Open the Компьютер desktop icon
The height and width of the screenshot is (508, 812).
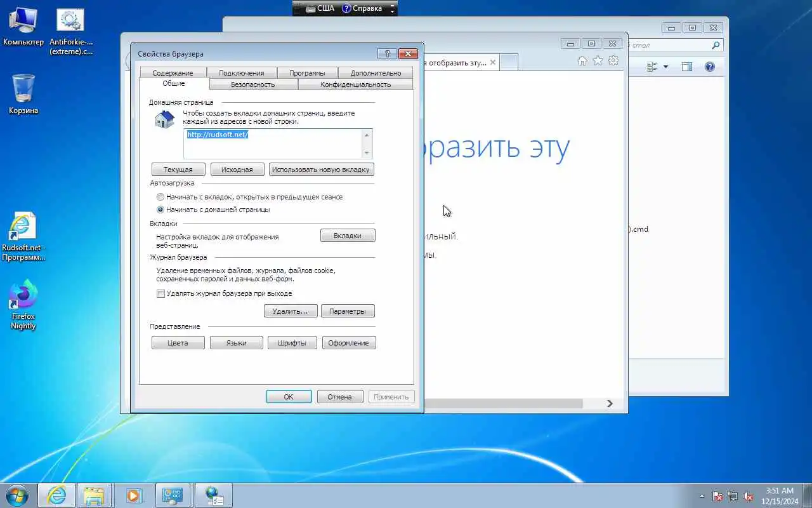pos(23,28)
